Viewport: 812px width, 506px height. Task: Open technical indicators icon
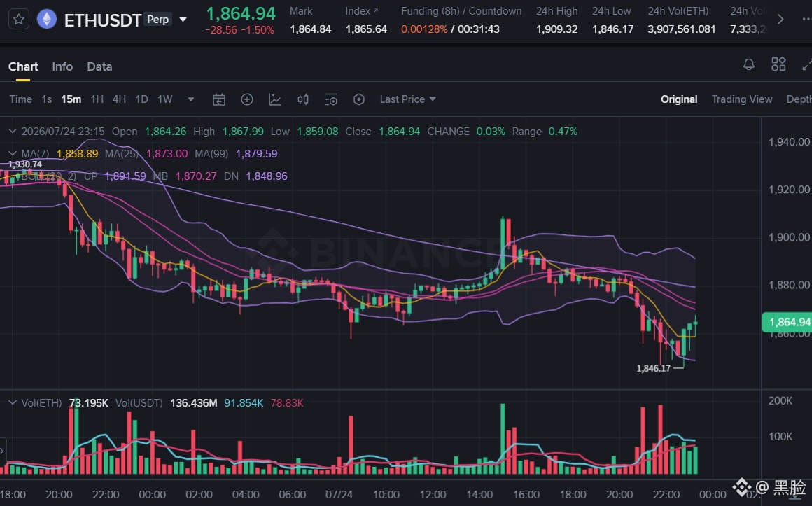[x=275, y=99]
